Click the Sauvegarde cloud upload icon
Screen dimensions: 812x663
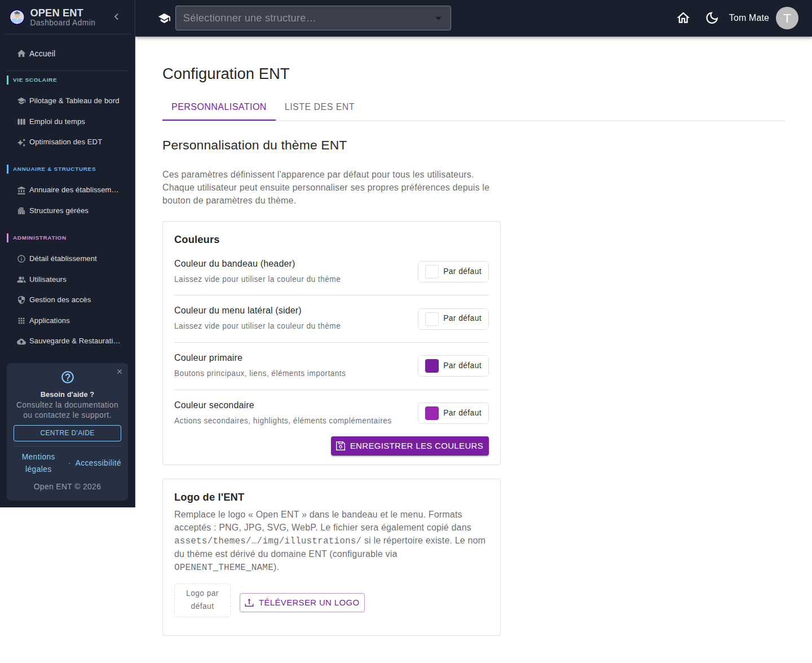(21, 341)
